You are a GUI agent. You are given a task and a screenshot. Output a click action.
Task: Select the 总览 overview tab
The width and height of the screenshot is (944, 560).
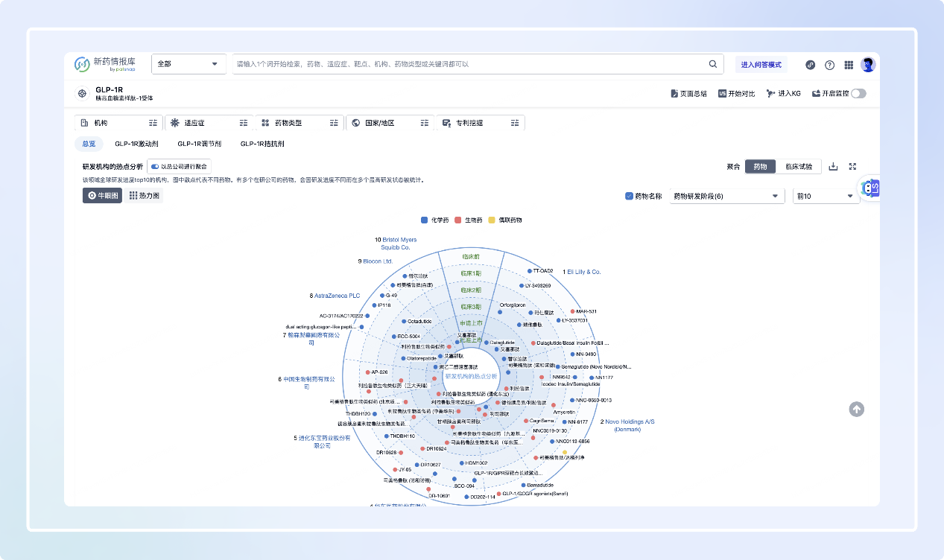tap(89, 144)
